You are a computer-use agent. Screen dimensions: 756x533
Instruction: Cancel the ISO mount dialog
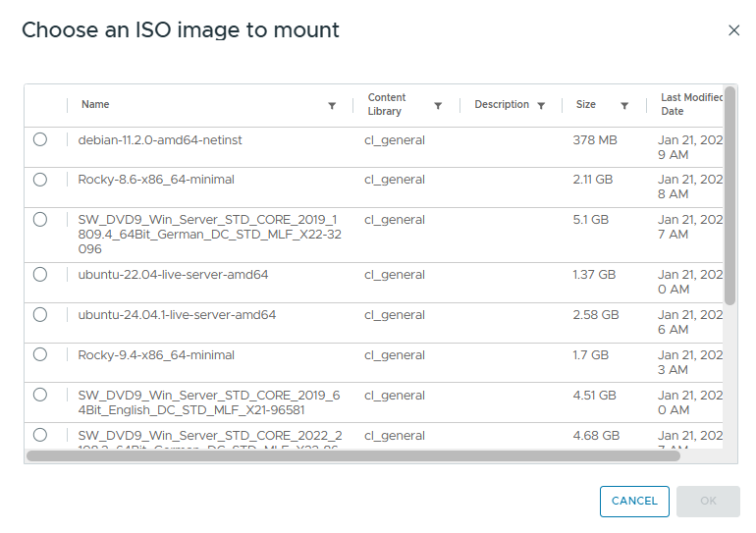pyautogui.click(x=634, y=502)
